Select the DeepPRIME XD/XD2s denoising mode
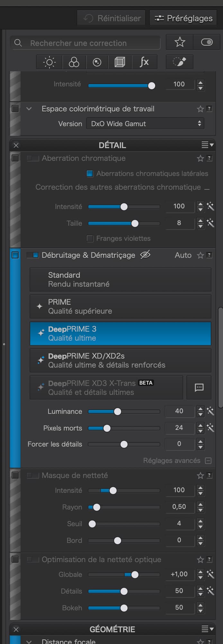This screenshot has width=223, height=644. point(120,361)
